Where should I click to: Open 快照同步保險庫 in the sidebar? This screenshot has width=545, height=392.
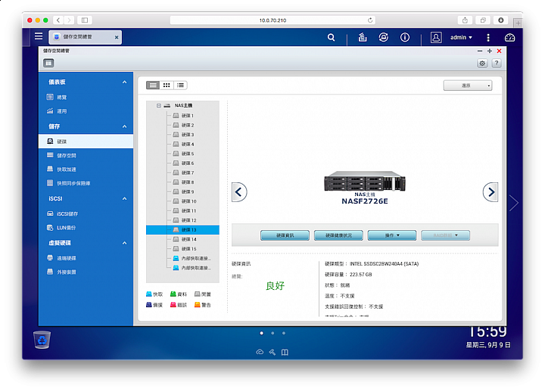86,183
